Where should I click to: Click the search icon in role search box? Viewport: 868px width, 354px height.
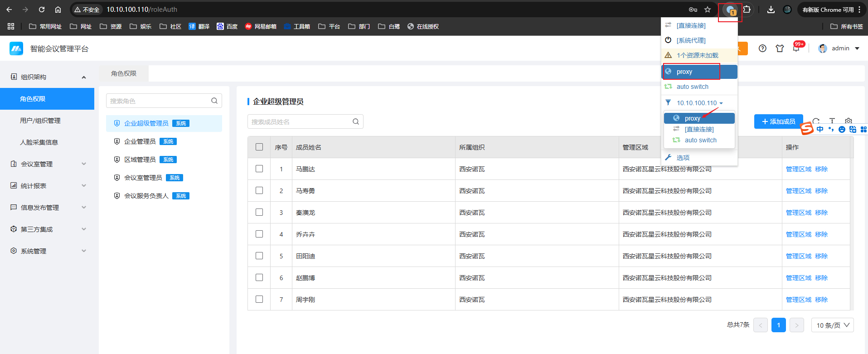[x=214, y=101]
